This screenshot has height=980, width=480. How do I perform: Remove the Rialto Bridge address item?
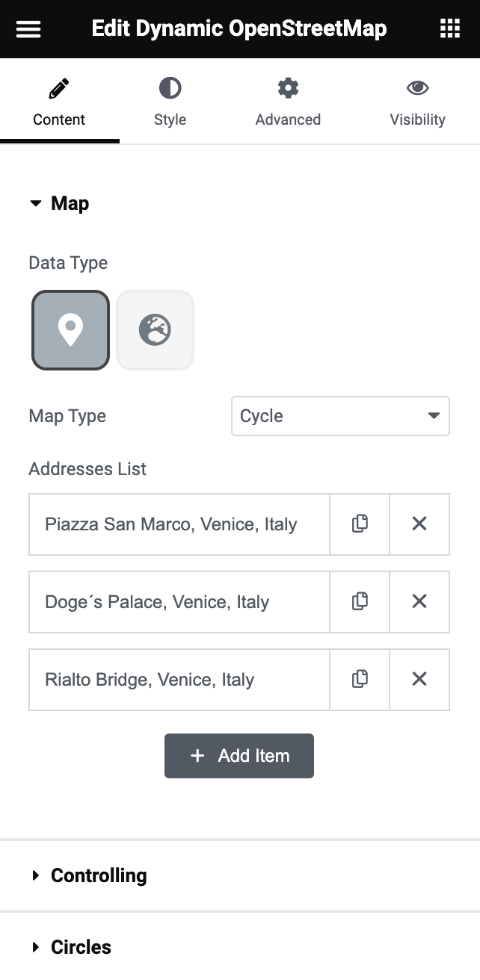pos(419,679)
